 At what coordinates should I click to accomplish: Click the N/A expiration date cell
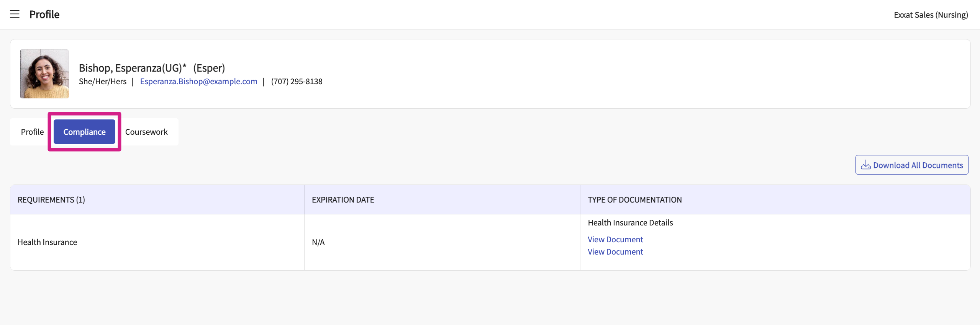318,242
